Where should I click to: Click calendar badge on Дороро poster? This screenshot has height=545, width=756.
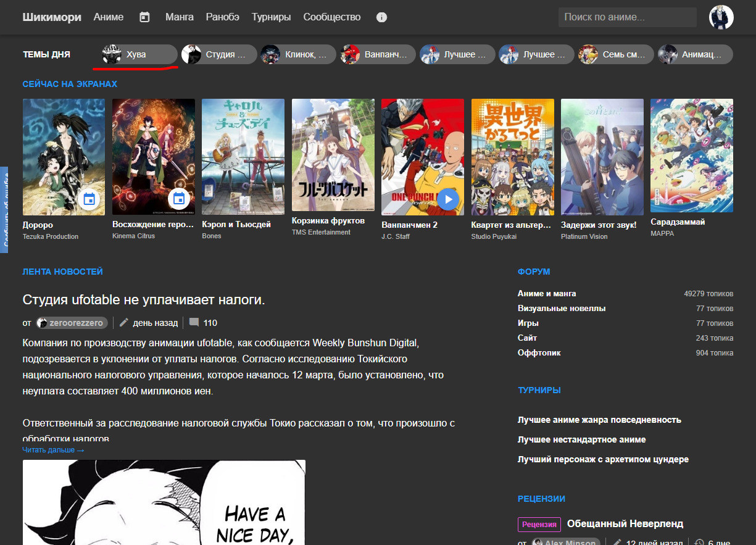[89, 199]
